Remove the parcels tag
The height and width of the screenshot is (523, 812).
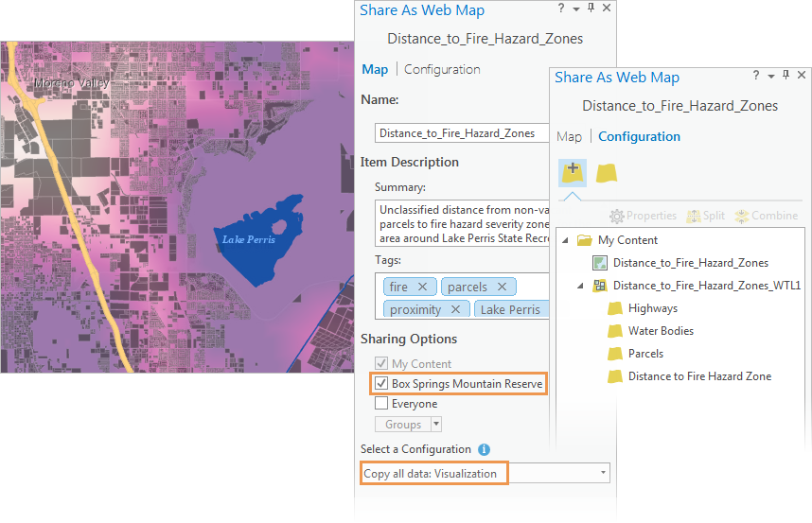[x=502, y=287]
